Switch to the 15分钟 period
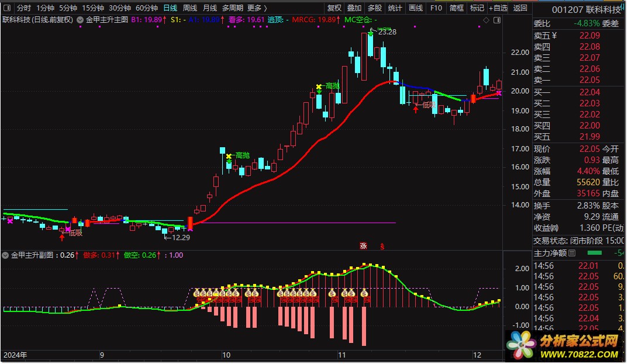Screen dimensions: 628x364 93,8
